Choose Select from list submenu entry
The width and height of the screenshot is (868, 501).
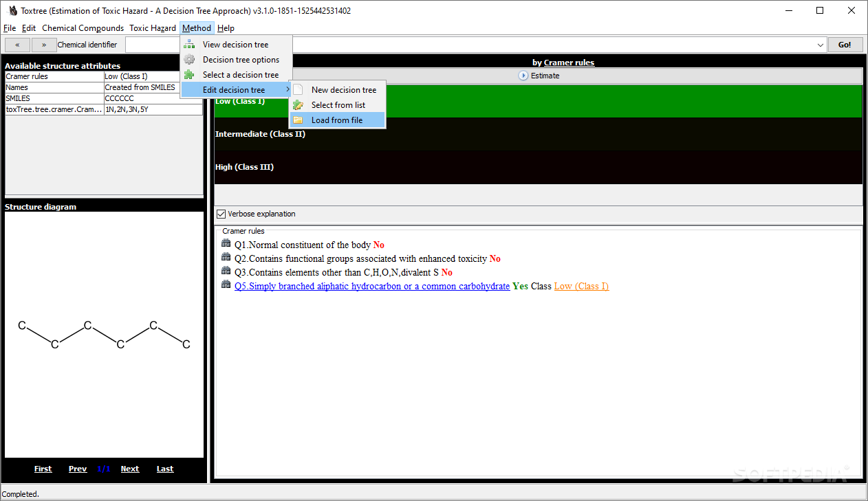click(x=337, y=105)
